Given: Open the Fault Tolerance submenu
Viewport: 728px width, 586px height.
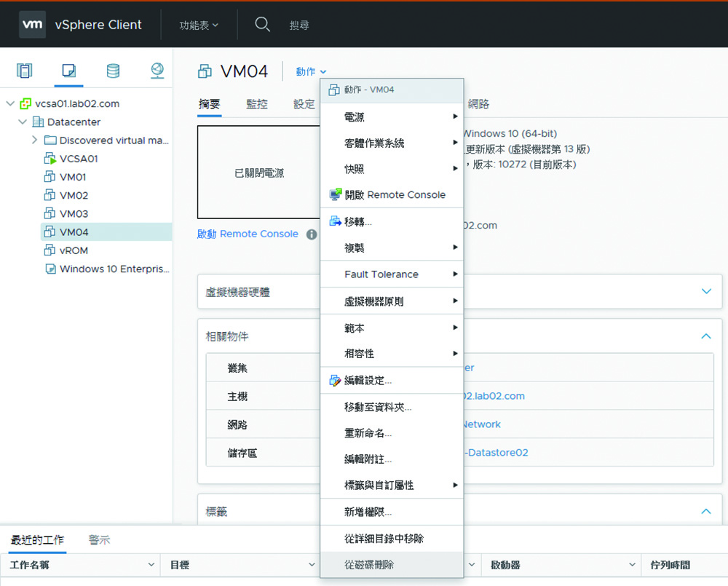Looking at the screenshot, I should pos(392,274).
